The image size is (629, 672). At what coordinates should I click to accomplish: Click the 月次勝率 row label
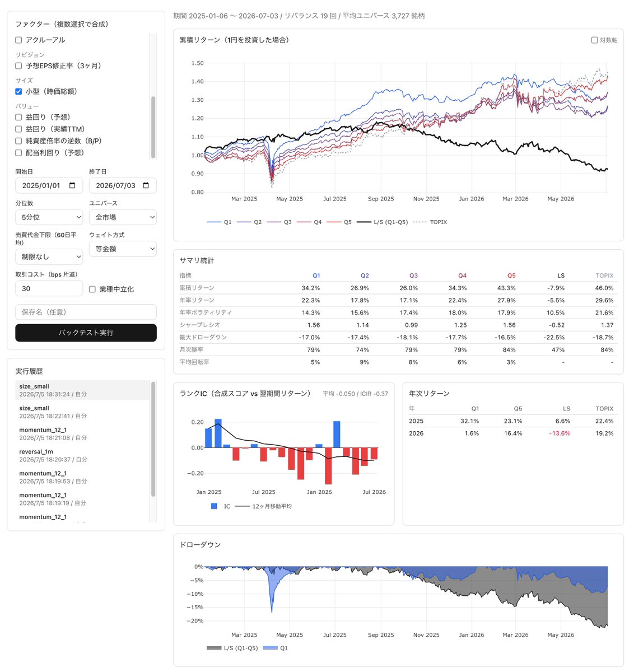point(192,349)
